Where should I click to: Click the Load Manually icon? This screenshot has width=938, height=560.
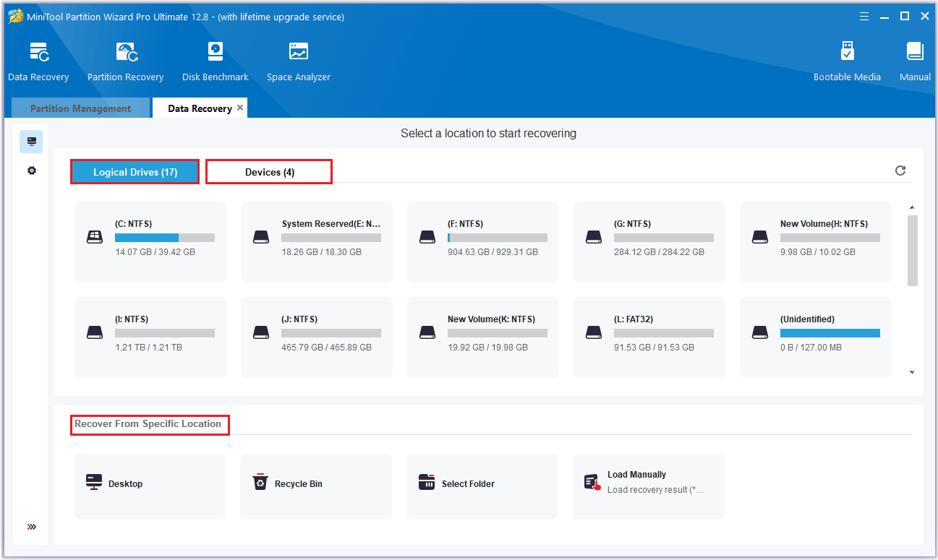point(593,483)
